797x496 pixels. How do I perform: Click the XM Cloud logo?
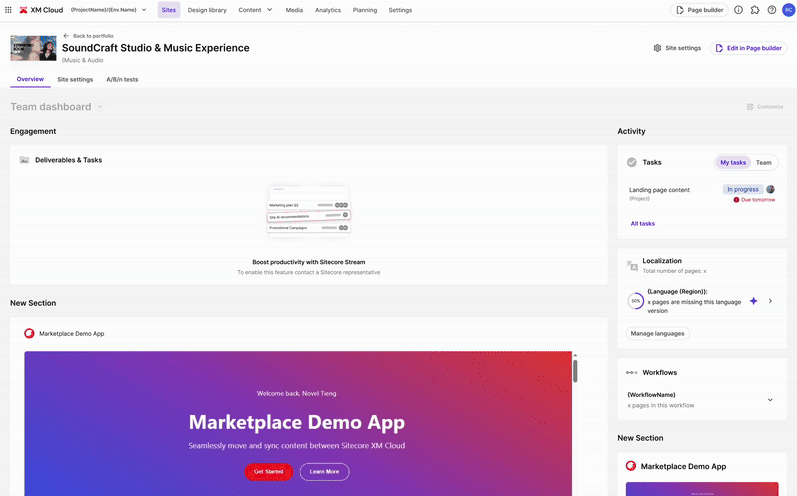tap(41, 10)
